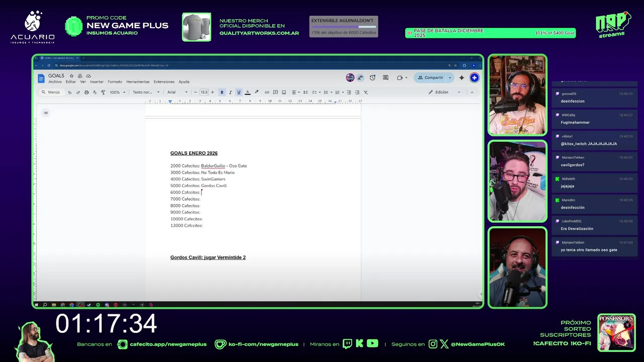Decrease the indent

[349, 93]
